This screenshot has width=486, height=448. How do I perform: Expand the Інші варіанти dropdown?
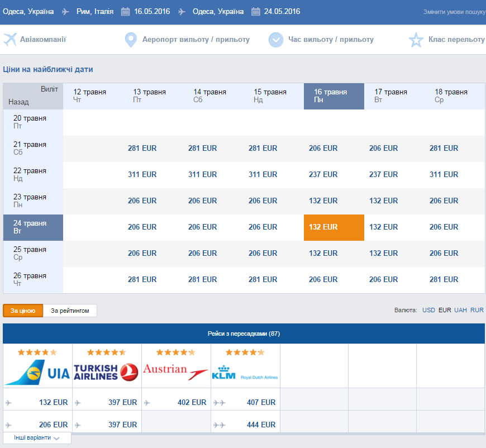pos(37,438)
